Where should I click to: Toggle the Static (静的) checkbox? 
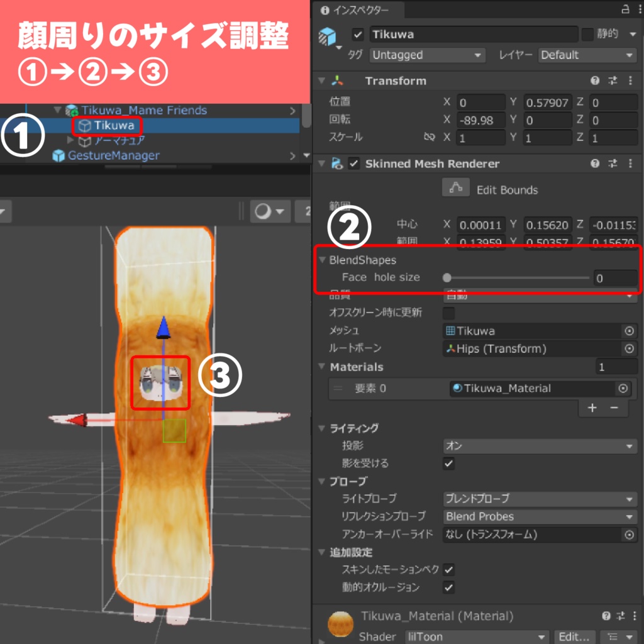[x=587, y=34]
